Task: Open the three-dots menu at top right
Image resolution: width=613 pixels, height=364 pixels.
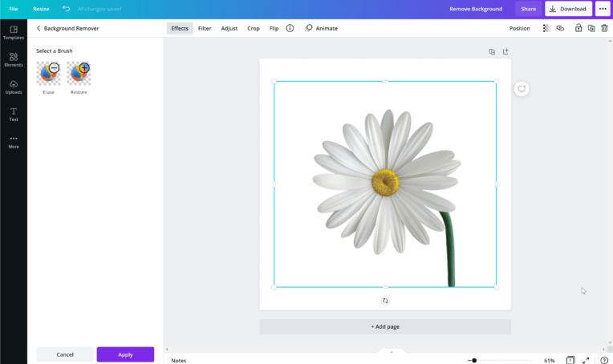Action: tap(603, 9)
